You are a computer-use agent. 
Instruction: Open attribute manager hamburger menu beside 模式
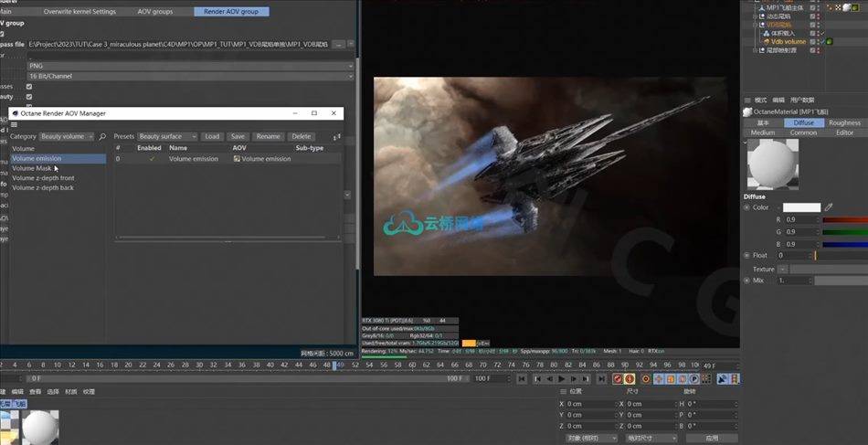point(747,101)
